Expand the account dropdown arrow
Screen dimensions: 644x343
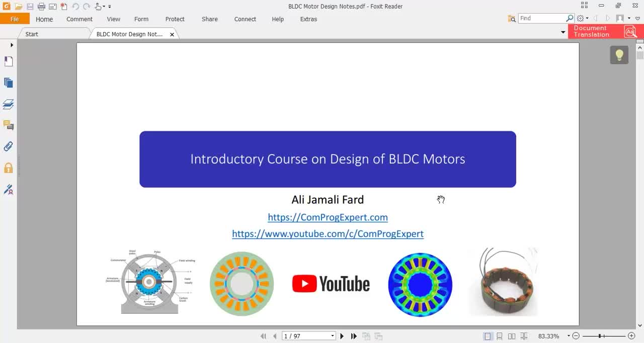pos(629,19)
